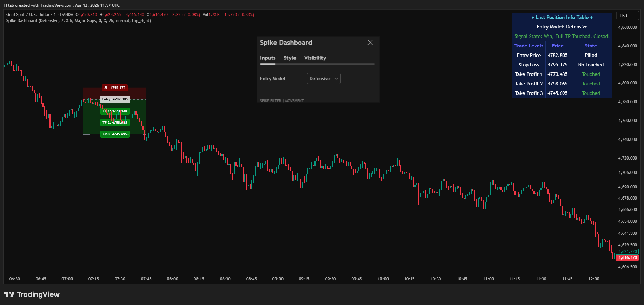Screen dimensions: 644x305
Task: Click the 4,860.000 price axis value
Action: (628, 27)
